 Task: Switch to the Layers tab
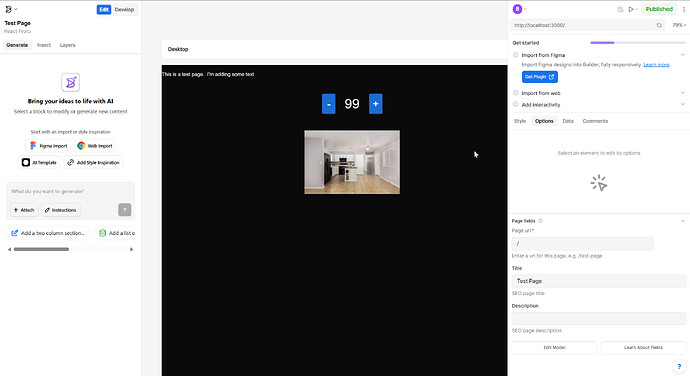(x=67, y=45)
